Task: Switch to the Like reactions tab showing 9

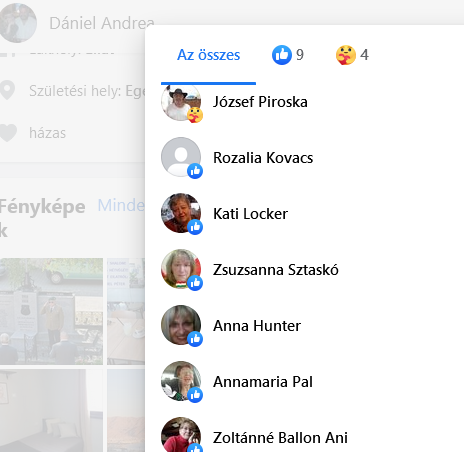Action: (288, 55)
